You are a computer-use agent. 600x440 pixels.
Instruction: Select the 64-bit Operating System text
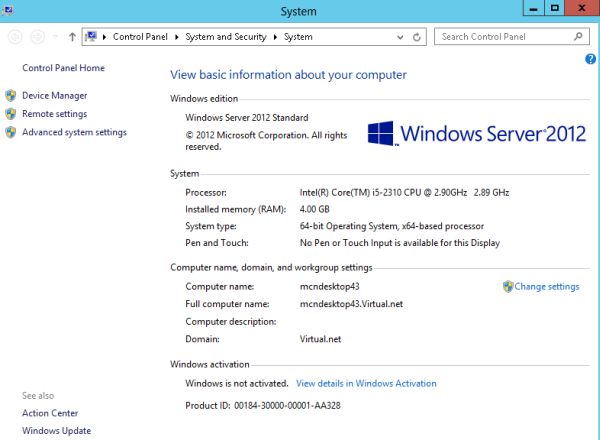pyautogui.click(x=392, y=226)
